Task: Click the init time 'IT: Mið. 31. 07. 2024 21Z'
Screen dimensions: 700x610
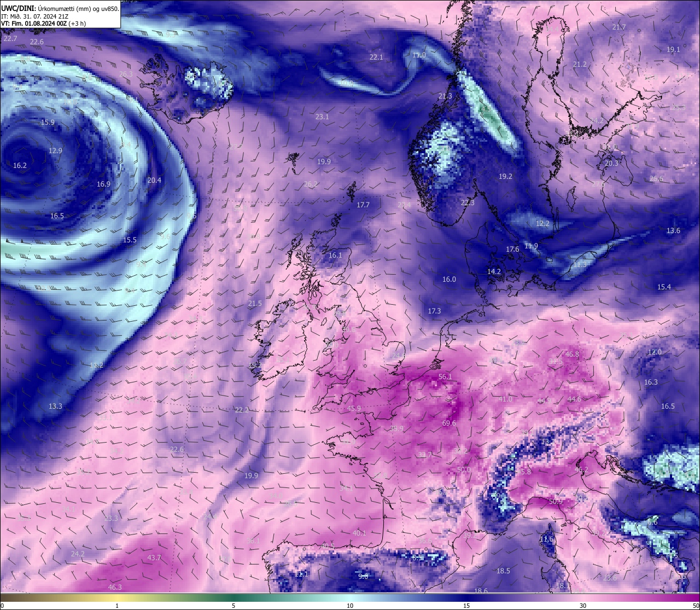Action: pos(34,16)
